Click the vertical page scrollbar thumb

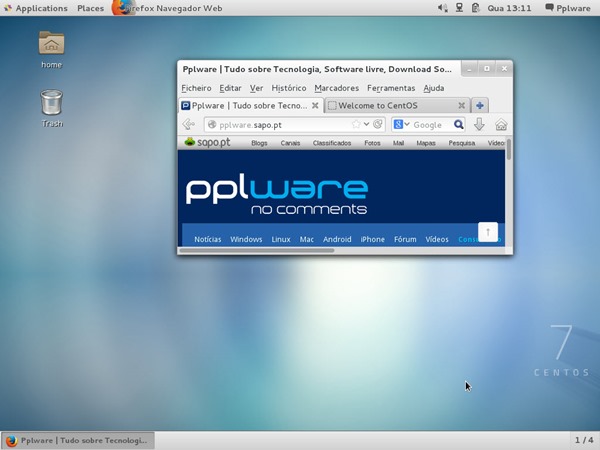pyautogui.click(x=509, y=149)
